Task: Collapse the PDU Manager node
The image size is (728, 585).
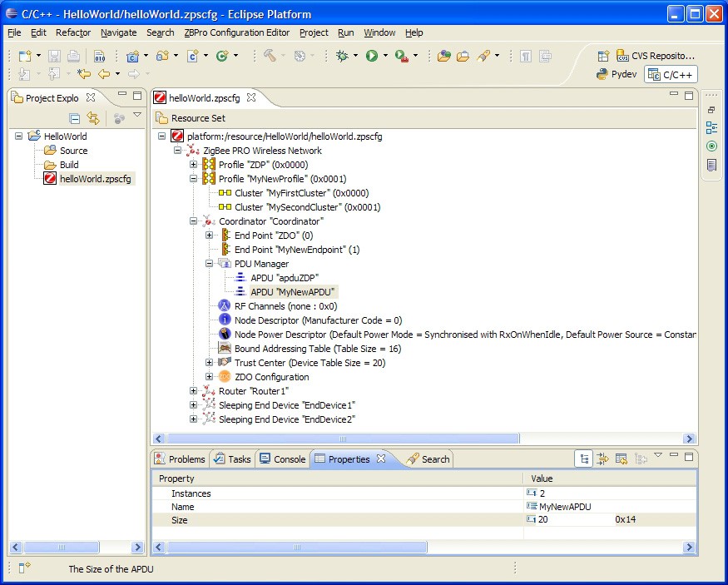Action: click(210, 264)
